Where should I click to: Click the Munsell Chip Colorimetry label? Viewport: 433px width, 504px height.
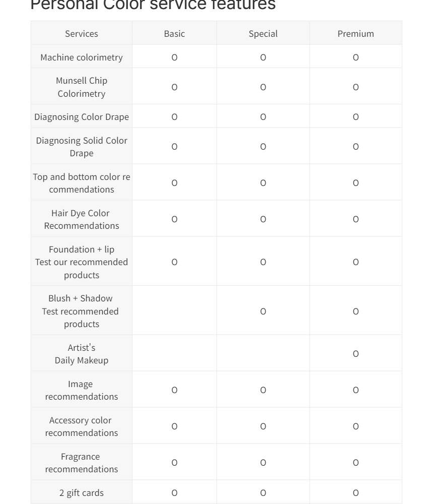coord(82,87)
